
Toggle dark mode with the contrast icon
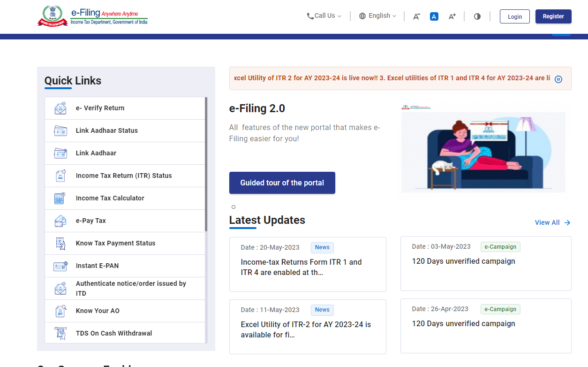click(477, 16)
